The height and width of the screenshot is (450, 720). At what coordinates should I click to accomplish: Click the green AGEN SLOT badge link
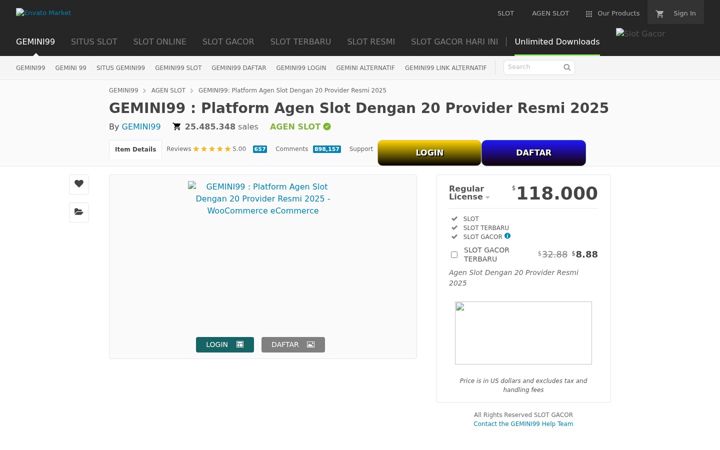[x=295, y=127]
